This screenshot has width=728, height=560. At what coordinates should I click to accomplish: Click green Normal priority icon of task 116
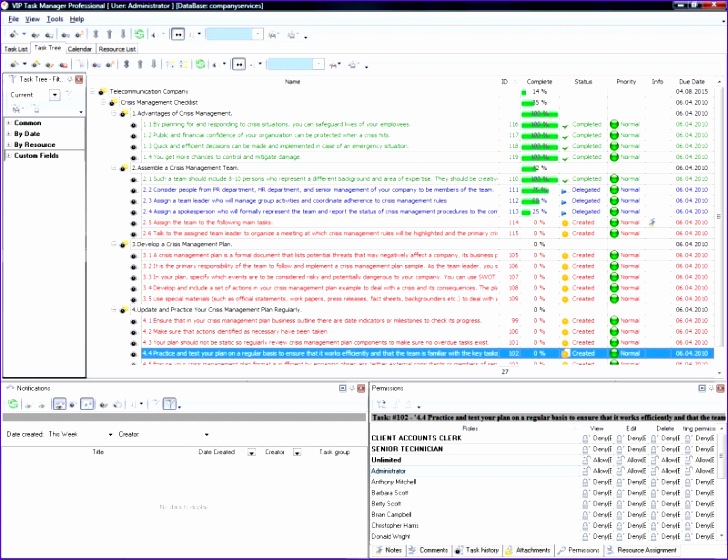(x=614, y=124)
